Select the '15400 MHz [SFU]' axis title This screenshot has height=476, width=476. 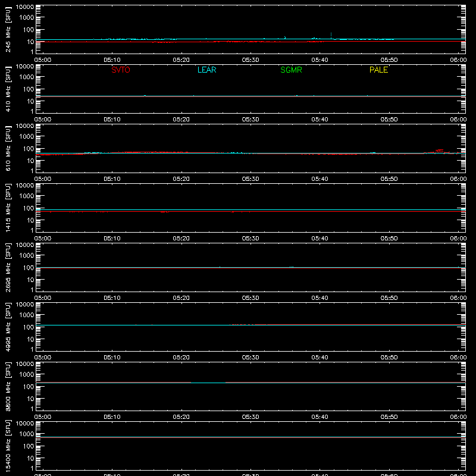(x=8, y=446)
